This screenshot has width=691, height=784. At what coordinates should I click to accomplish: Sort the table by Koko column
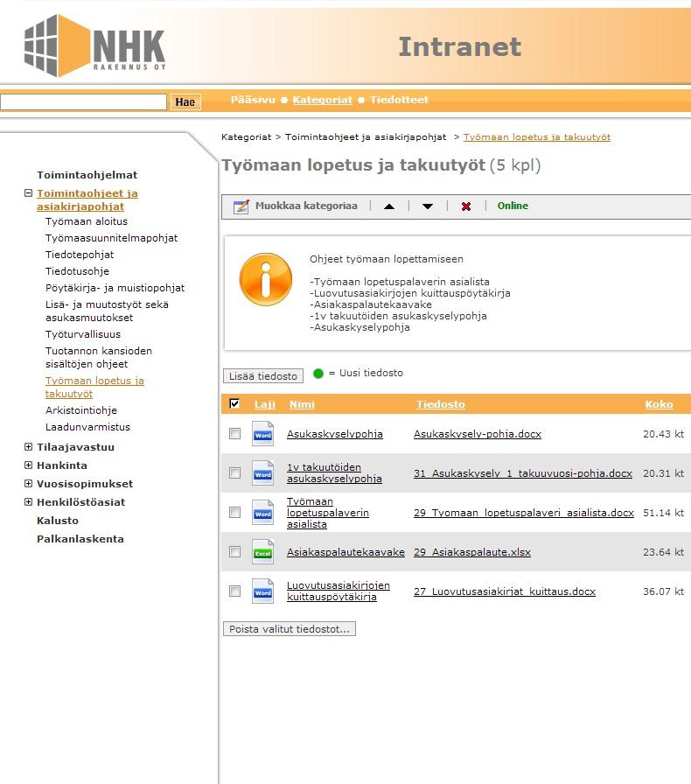[x=659, y=404]
